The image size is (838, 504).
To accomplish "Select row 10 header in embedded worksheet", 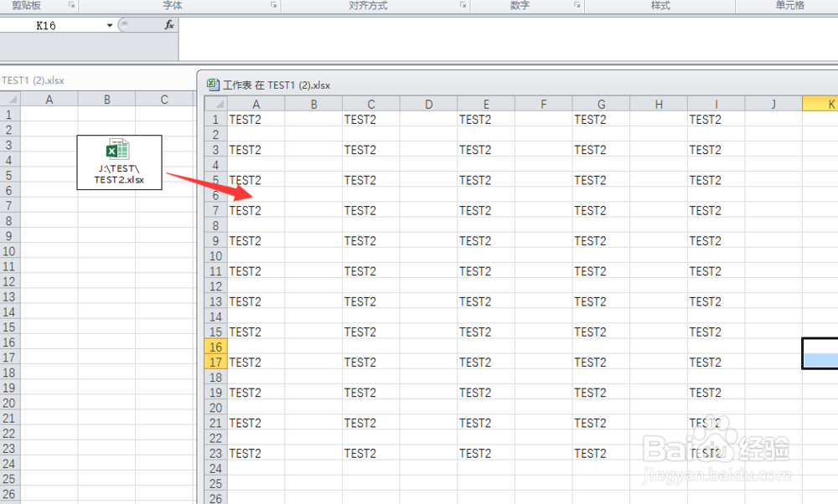I will (x=216, y=256).
